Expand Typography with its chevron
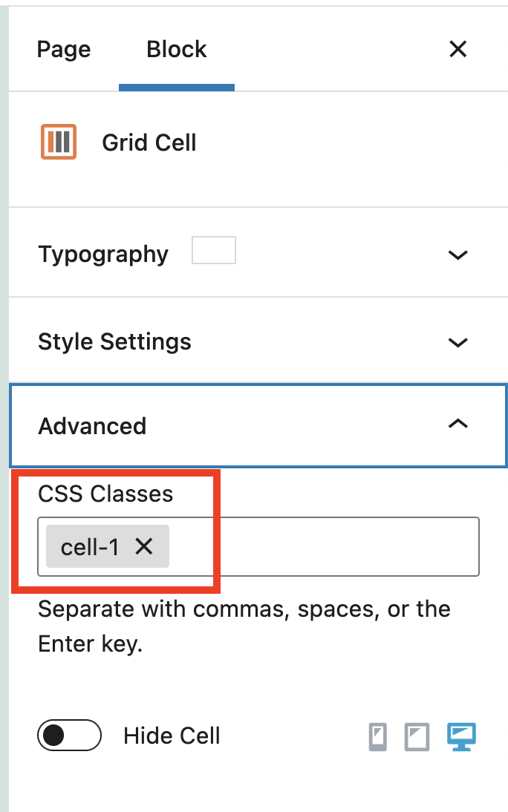 (457, 255)
